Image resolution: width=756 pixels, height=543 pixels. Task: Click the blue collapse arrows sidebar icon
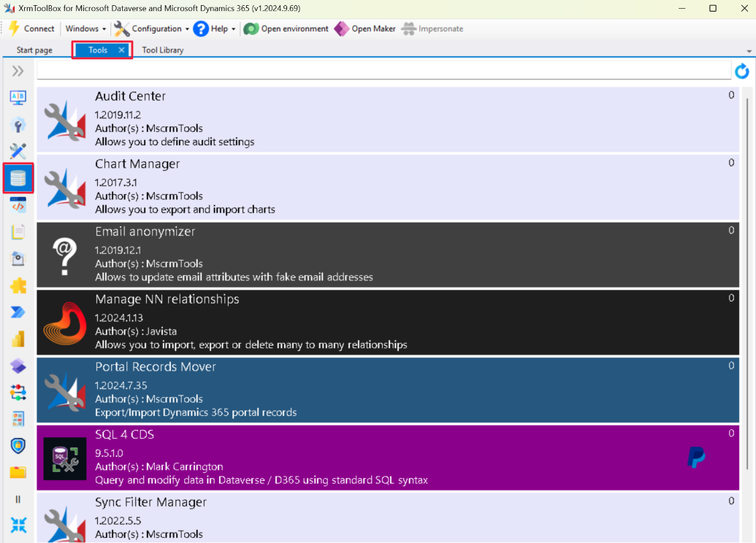click(x=18, y=525)
